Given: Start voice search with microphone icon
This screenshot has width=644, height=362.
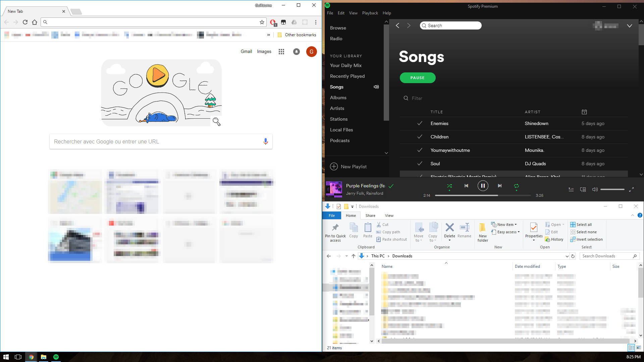Looking at the screenshot, I should click(265, 141).
